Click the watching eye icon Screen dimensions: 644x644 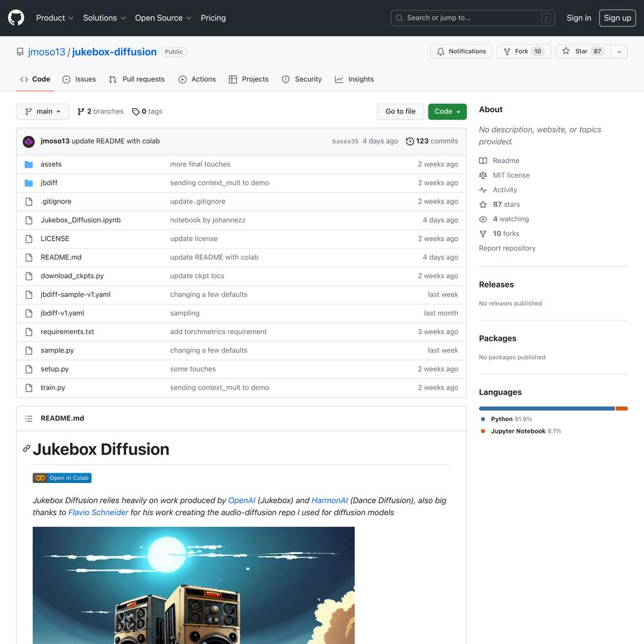[x=483, y=220]
